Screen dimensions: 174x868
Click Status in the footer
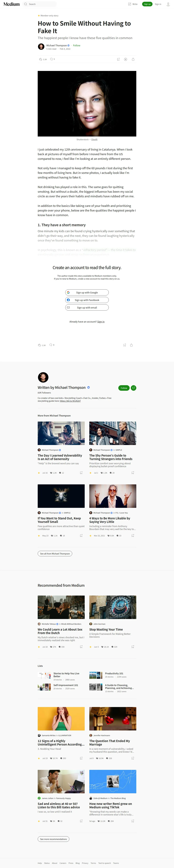pyautogui.click(x=47, y=863)
